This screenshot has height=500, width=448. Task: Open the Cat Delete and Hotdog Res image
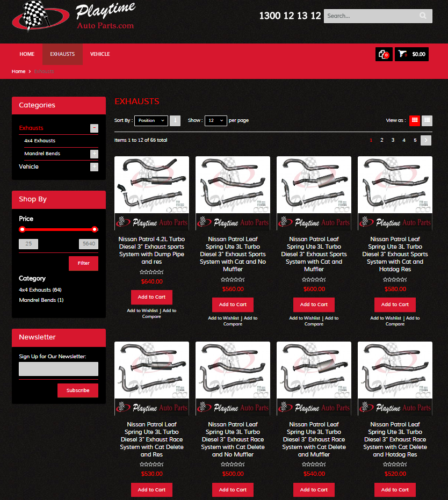coord(395,379)
